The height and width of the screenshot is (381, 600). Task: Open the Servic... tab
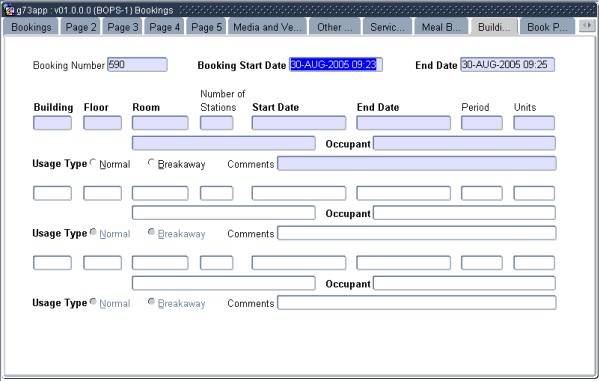tap(387, 27)
